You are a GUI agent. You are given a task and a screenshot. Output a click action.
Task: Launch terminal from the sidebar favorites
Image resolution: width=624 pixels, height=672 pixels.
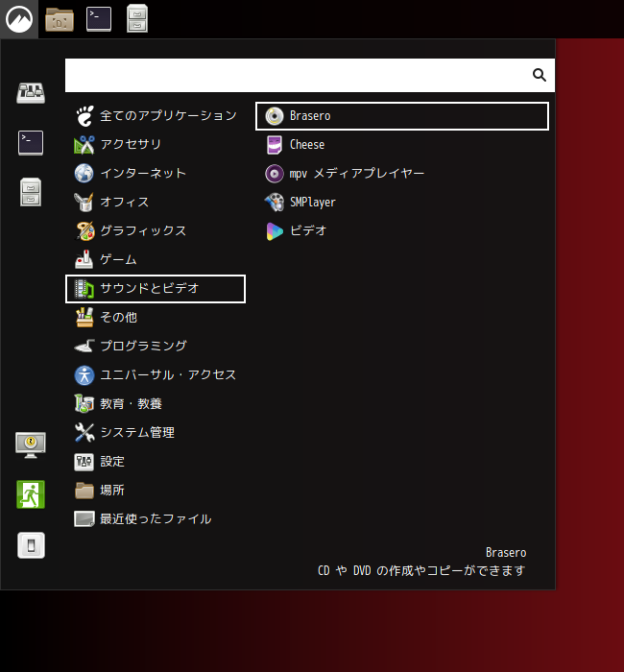pos(31,143)
